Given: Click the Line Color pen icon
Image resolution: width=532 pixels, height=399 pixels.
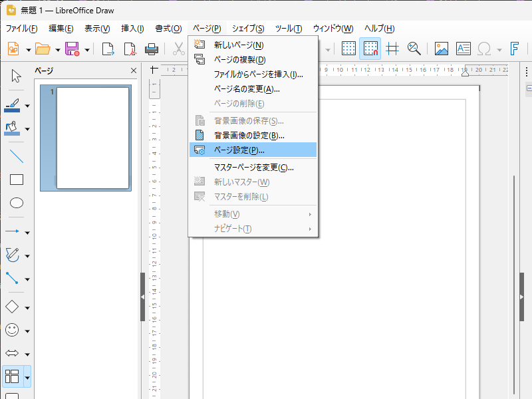Looking at the screenshot, I should point(12,106).
